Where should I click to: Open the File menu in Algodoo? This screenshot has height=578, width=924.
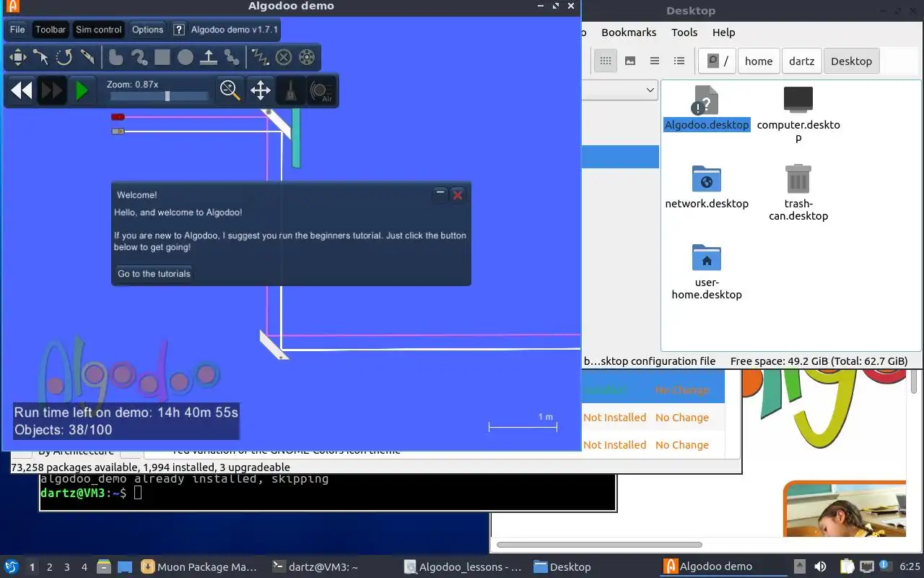[x=17, y=30]
